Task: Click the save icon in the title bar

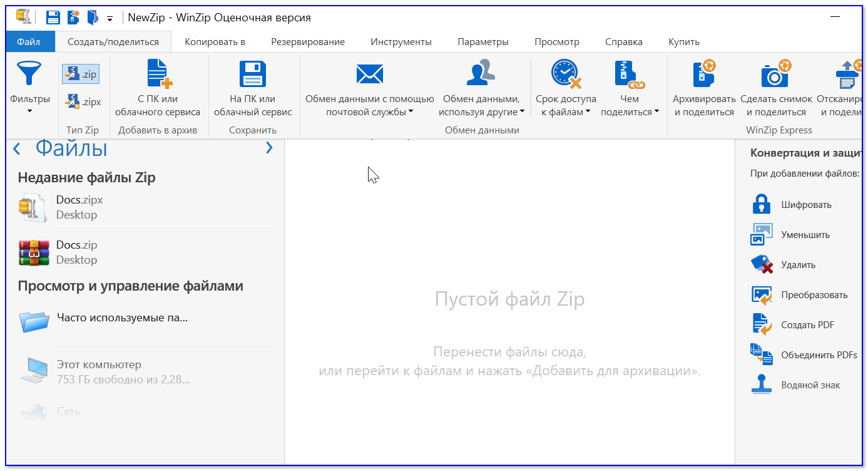Action: point(53,18)
